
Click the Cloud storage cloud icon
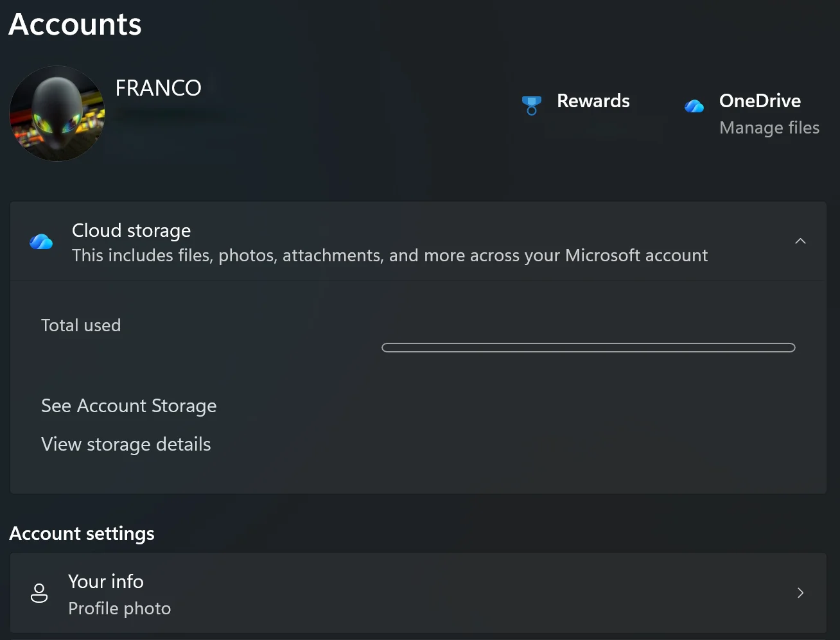(x=41, y=241)
